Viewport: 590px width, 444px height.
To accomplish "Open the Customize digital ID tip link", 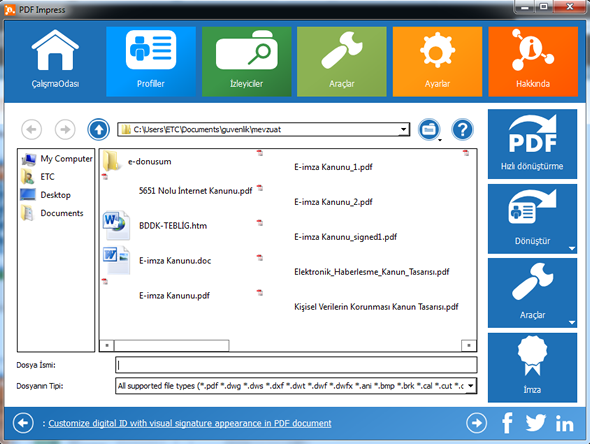I will 190,423.
